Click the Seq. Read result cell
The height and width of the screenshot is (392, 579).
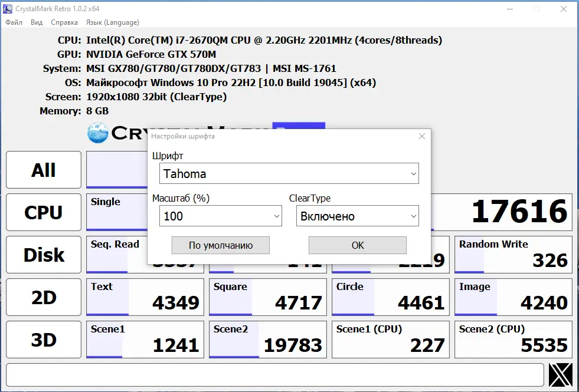coord(117,255)
